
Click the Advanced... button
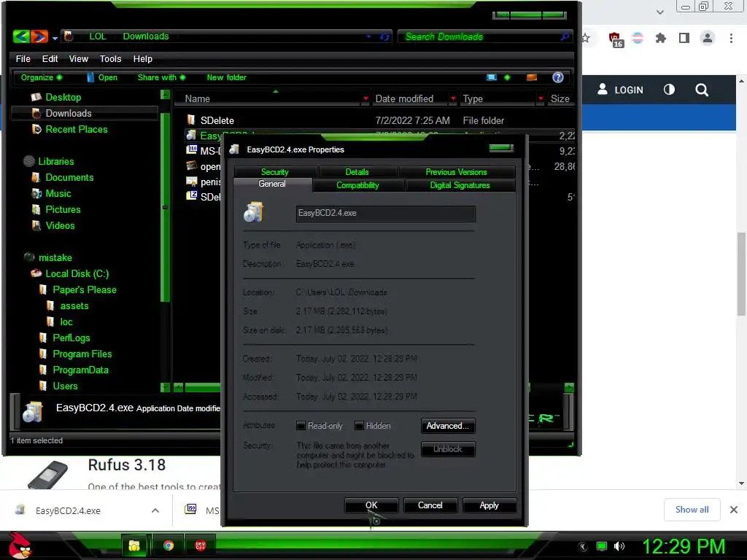448,426
